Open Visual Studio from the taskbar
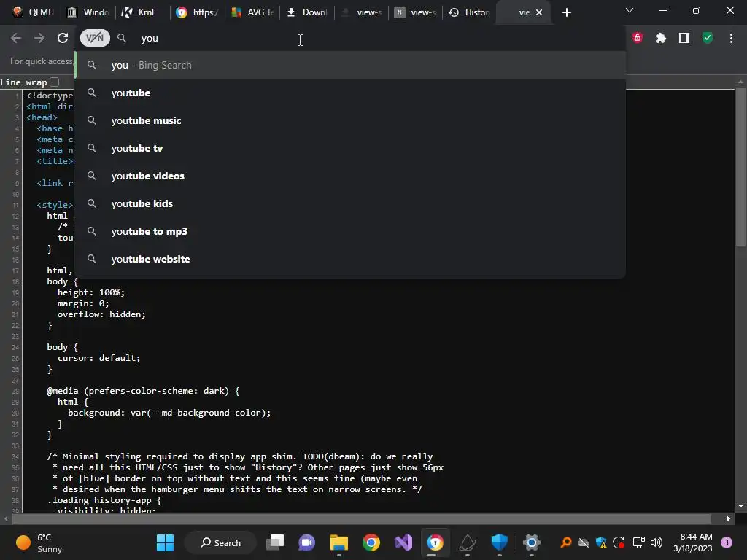The image size is (747, 560). click(403, 542)
